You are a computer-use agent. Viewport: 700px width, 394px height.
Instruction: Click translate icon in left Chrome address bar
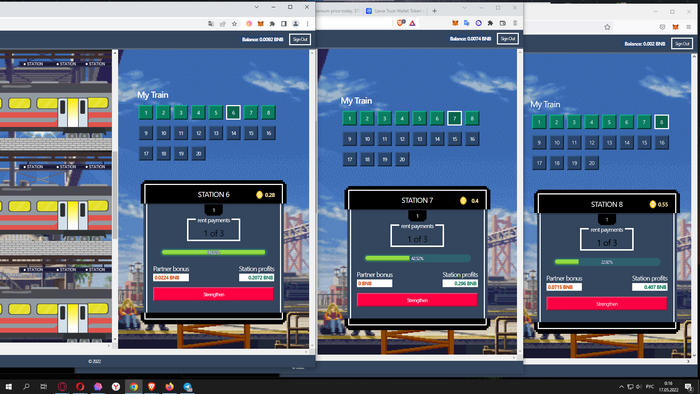pyautogui.click(x=211, y=24)
